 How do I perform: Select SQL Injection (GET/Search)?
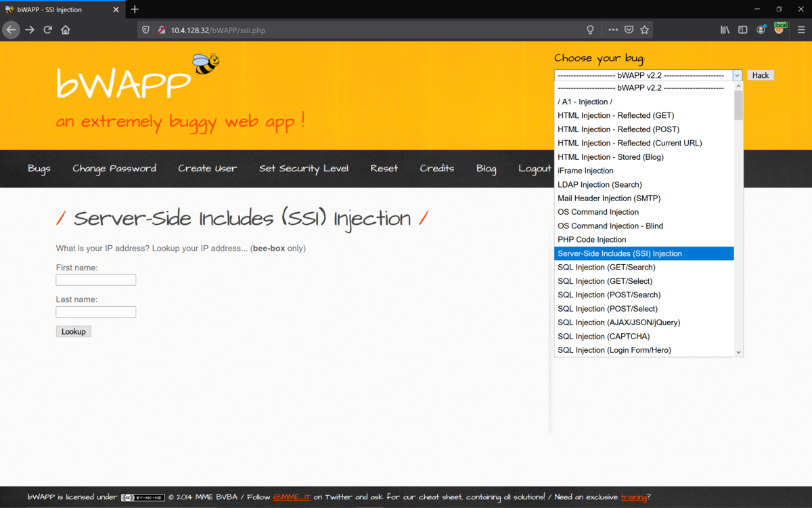[644, 267]
